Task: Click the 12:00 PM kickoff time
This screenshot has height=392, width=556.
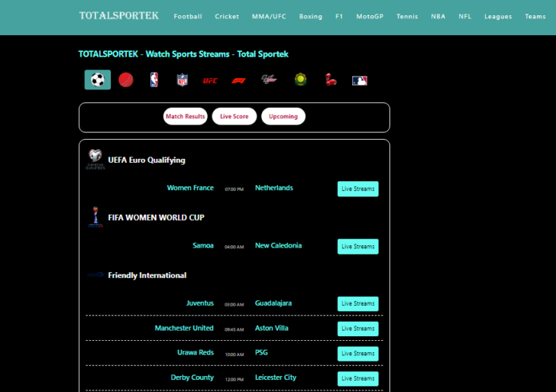Action: 234,380
